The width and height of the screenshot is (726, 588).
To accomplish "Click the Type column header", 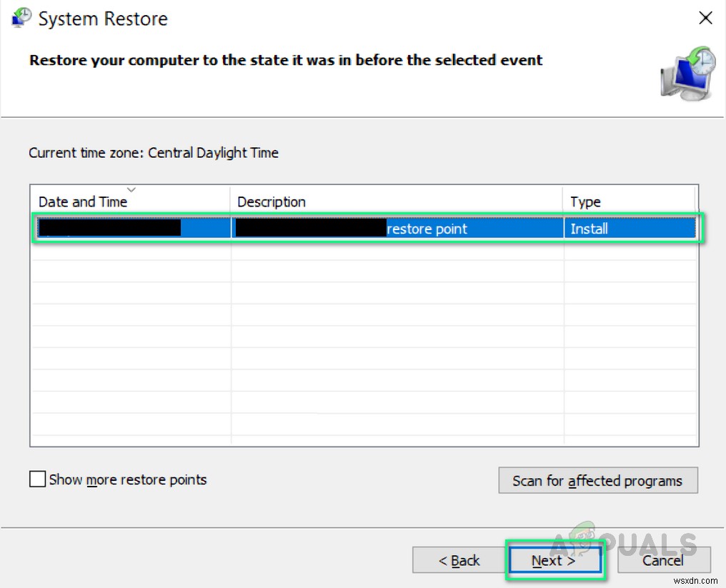I will [630, 201].
